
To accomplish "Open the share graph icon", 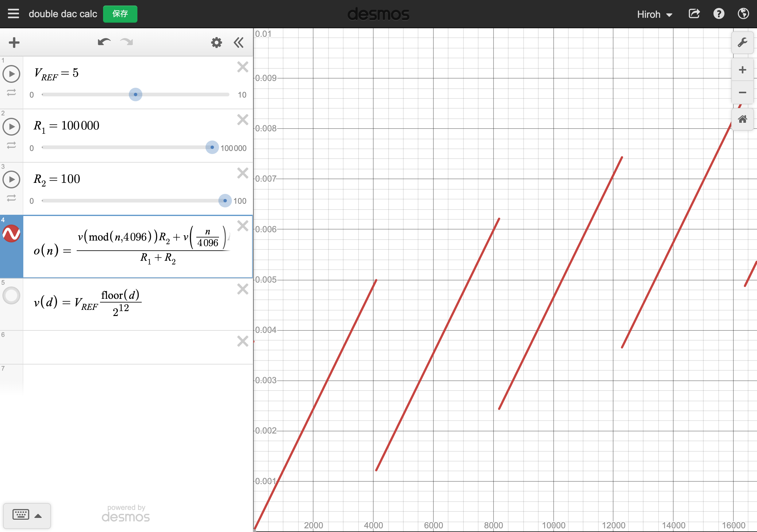I will pos(694,14).
